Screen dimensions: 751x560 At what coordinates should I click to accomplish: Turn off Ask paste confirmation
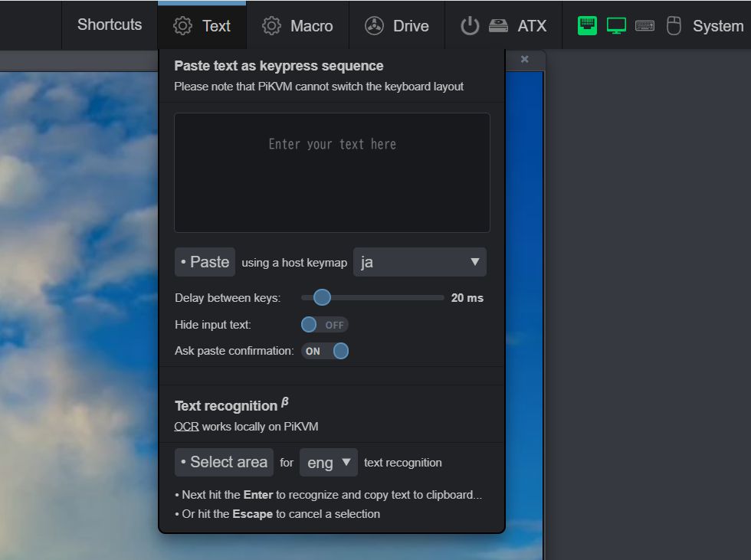(x=325, y=351)
